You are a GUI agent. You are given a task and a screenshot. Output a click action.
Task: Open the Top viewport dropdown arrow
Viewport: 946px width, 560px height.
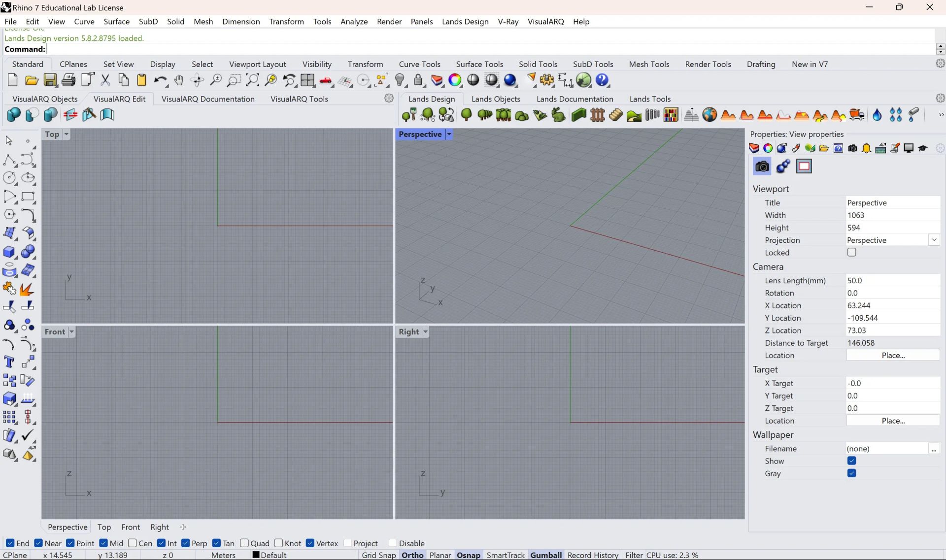click(66, 134)
